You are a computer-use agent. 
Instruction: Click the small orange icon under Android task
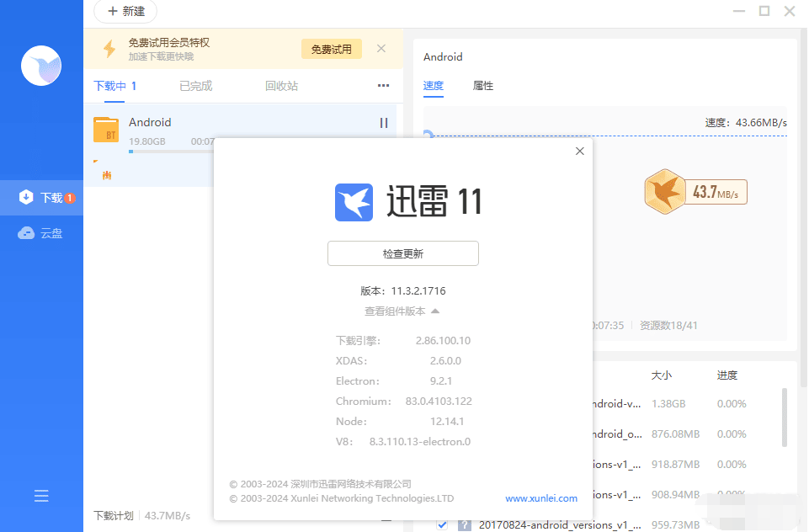[107, 175]
